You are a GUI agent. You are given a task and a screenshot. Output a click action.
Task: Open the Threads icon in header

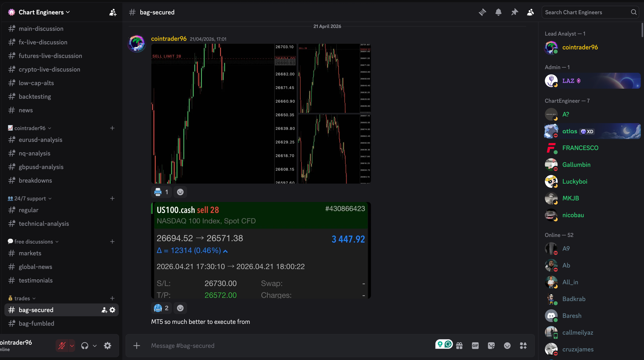point(482,12)
